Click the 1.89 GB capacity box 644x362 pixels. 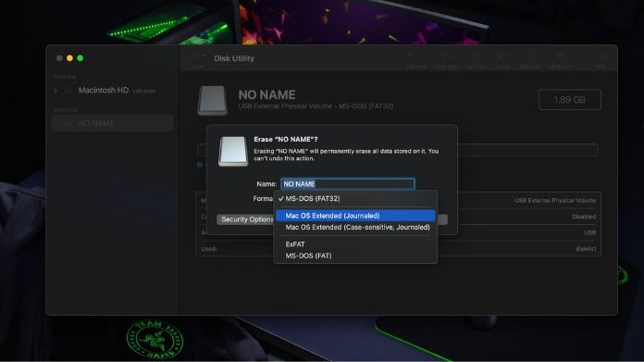[570, 99]
